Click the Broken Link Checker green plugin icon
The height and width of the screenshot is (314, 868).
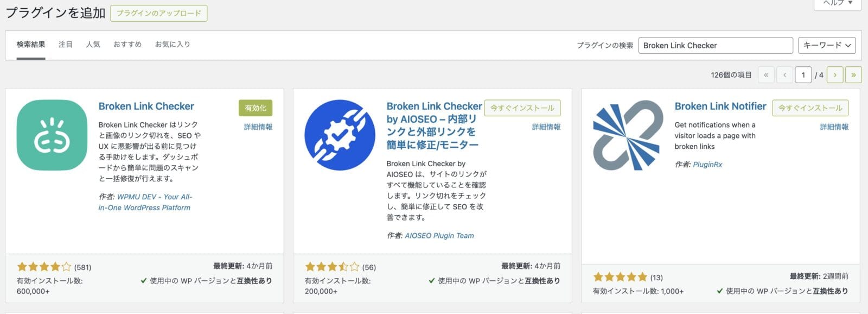click(x=52, y=135)
